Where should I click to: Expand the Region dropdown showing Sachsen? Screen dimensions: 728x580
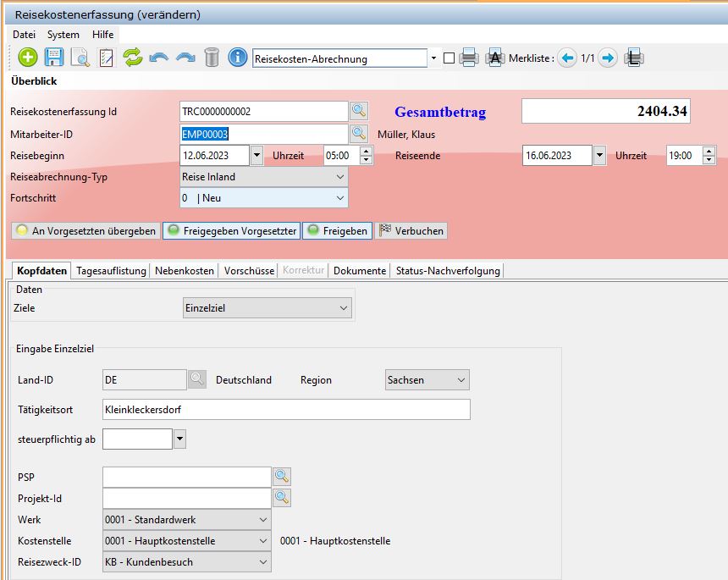[x=461, y=380]
